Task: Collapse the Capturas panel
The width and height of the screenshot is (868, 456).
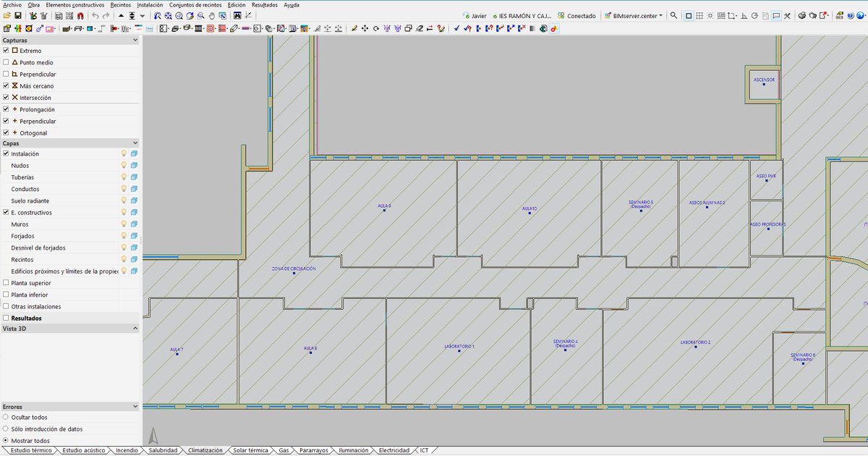Action: pos(135,41)
